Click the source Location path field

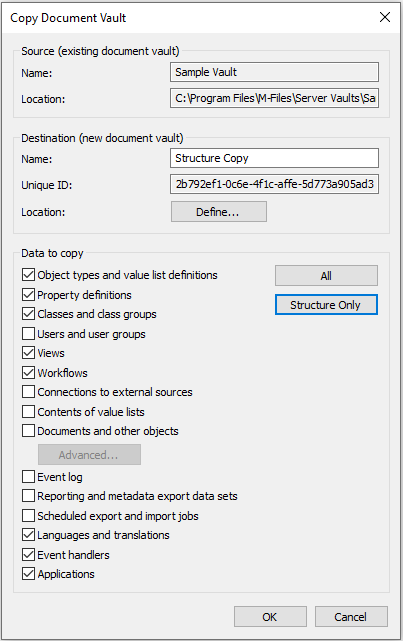point(274,98)
